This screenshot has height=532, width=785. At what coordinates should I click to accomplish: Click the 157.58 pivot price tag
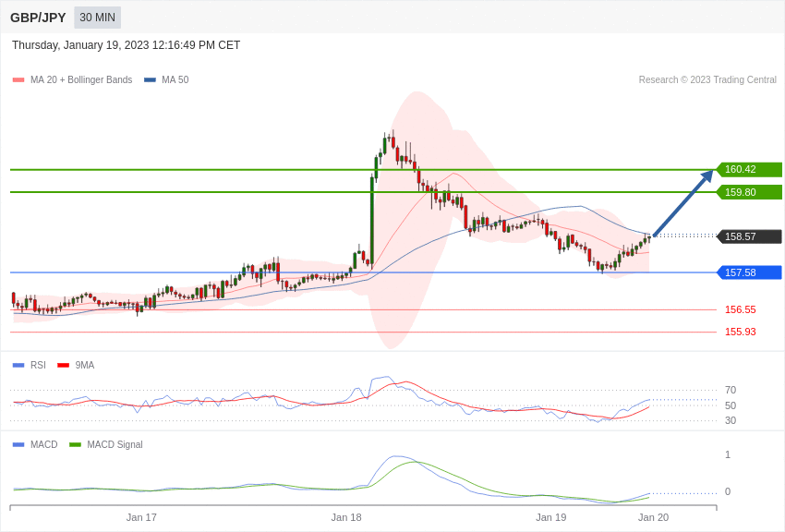click(x=750, y=272)
